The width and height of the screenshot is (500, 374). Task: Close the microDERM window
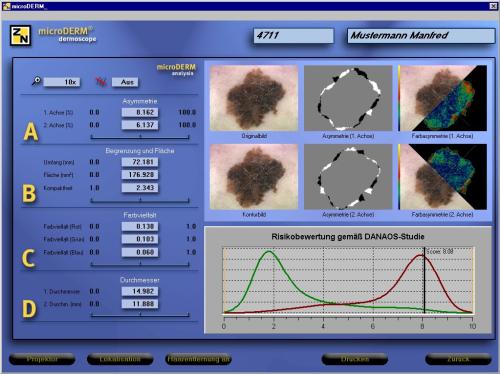(493, 6)
